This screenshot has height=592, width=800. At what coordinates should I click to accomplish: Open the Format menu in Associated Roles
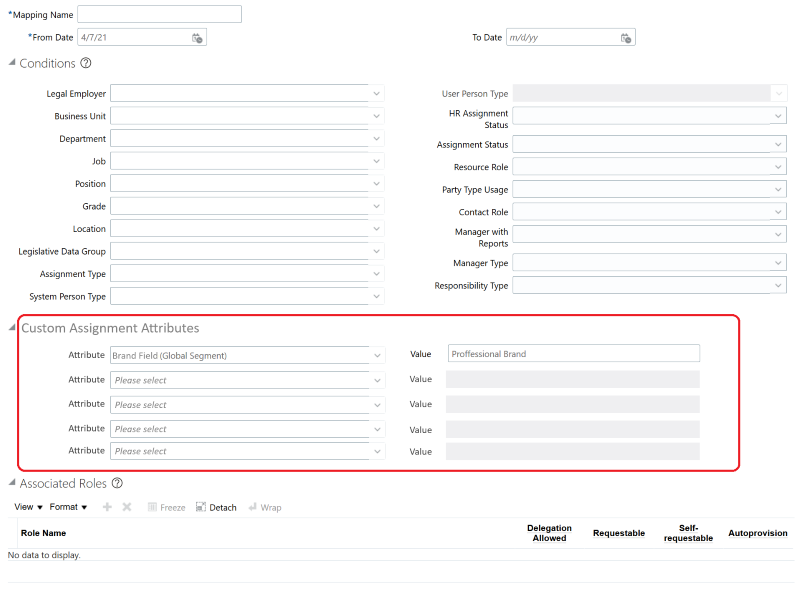pyautogui.click(x=66, y=507)
